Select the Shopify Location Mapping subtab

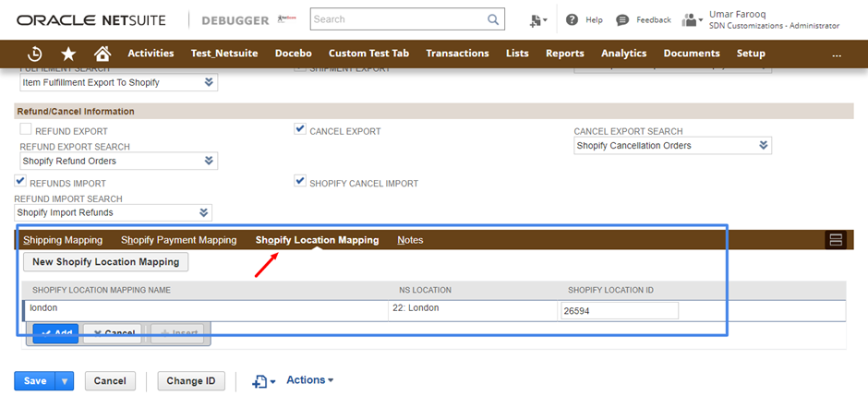[x=318, y=240]
